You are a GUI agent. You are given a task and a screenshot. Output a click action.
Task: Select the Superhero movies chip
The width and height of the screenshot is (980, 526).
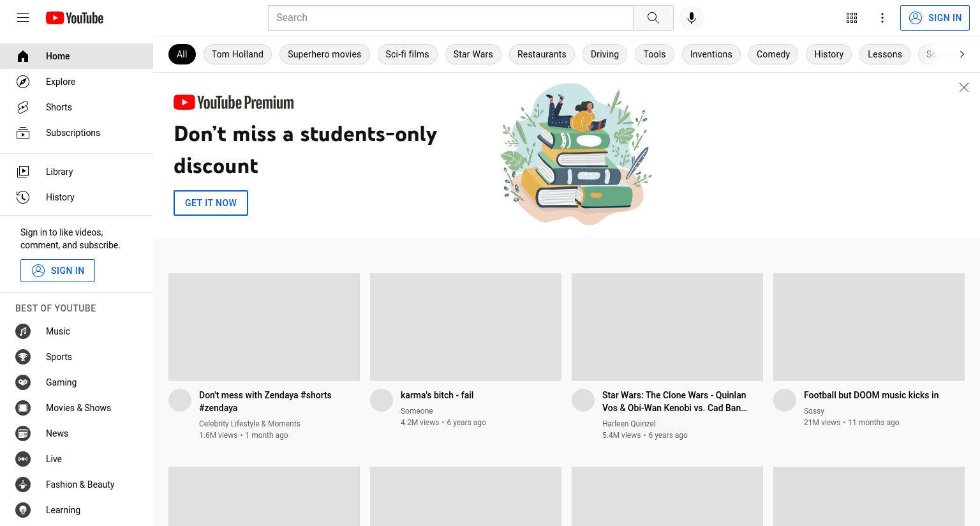coord(324,54)
